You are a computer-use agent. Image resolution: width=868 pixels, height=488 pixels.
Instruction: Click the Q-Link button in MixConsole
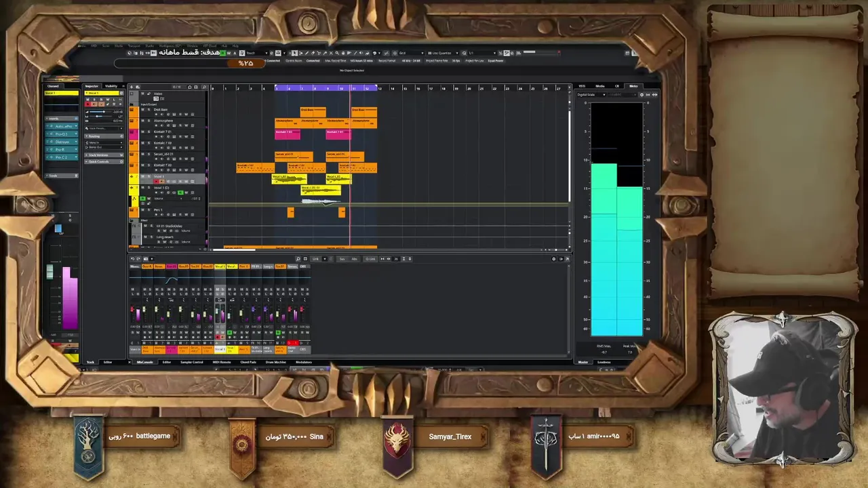pyautogui.click(x=370, y=259)
